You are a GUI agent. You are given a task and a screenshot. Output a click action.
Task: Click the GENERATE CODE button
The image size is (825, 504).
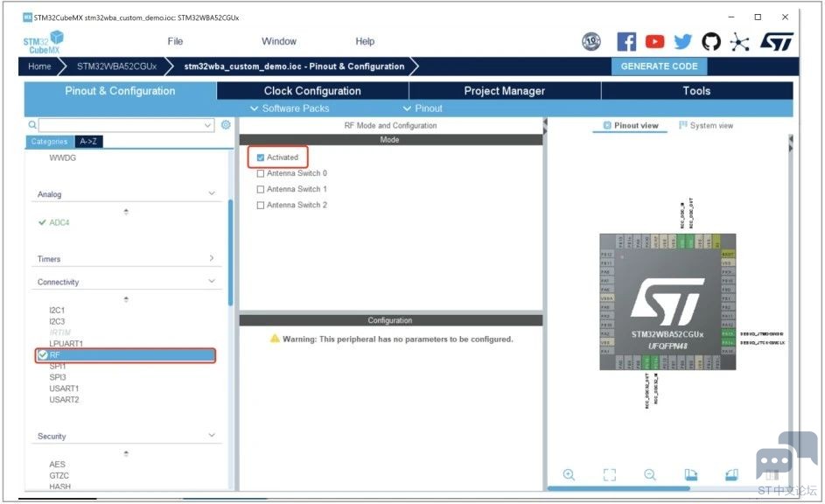click(x=659, y=66)
